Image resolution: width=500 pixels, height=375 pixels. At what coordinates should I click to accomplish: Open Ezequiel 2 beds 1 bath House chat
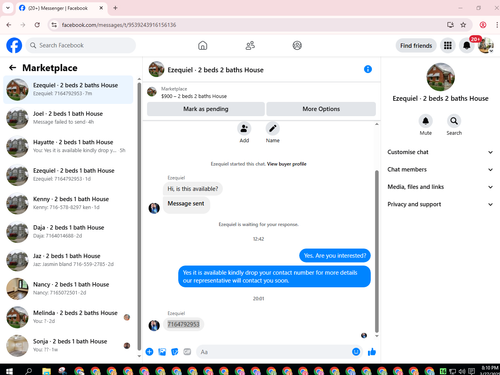pyautogui.click(x=68, y=175)
